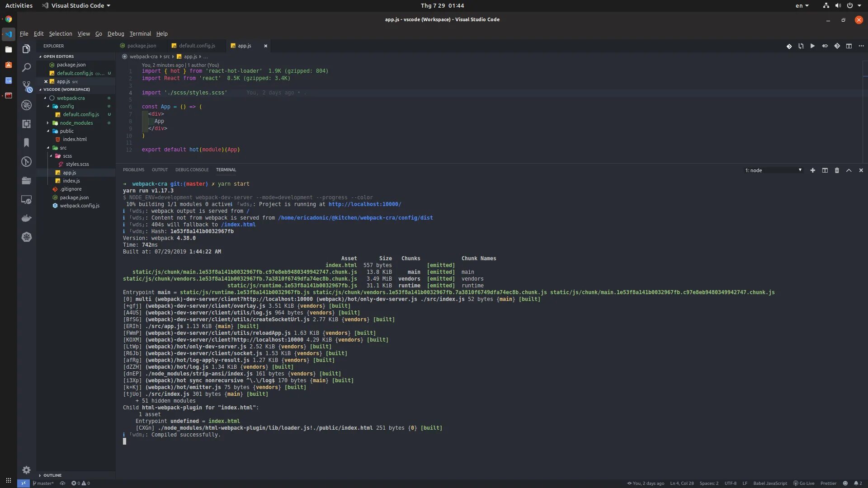
Task: Open the Search view in activity bar
Action: point(26,68)
